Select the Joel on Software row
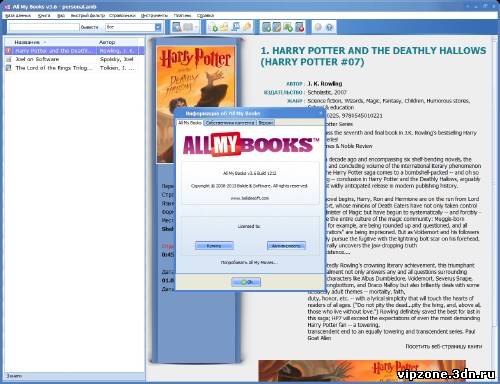The width and height of the screenshot is (500, 384). tap(74, 59)
